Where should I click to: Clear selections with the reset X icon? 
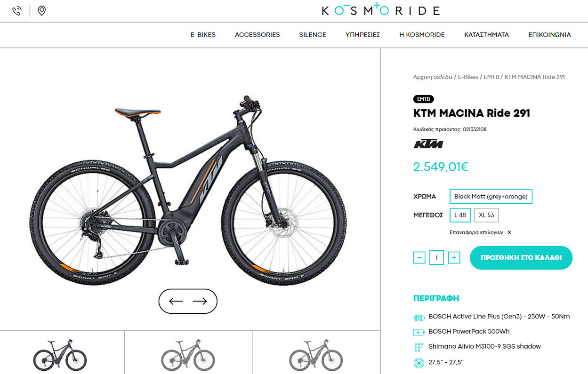click(509, 232)
